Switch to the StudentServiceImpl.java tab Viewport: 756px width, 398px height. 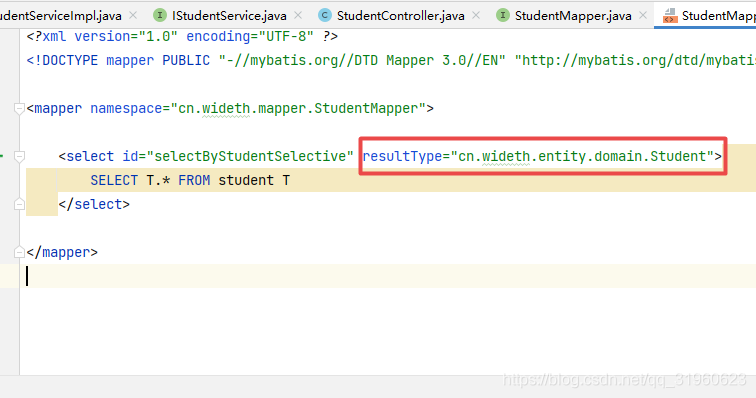pyautogui.click(x=61, y=15)
